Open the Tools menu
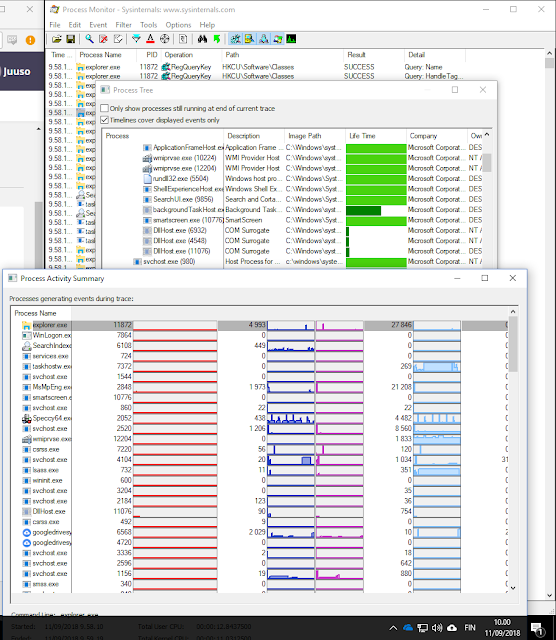 (149, 25)
